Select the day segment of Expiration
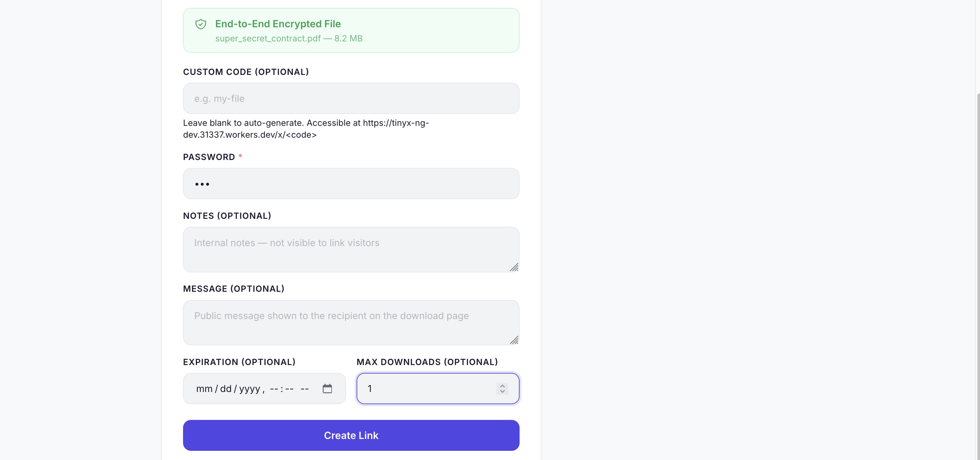The height and width of the screenshot is (460, 980). coord(225,389)
